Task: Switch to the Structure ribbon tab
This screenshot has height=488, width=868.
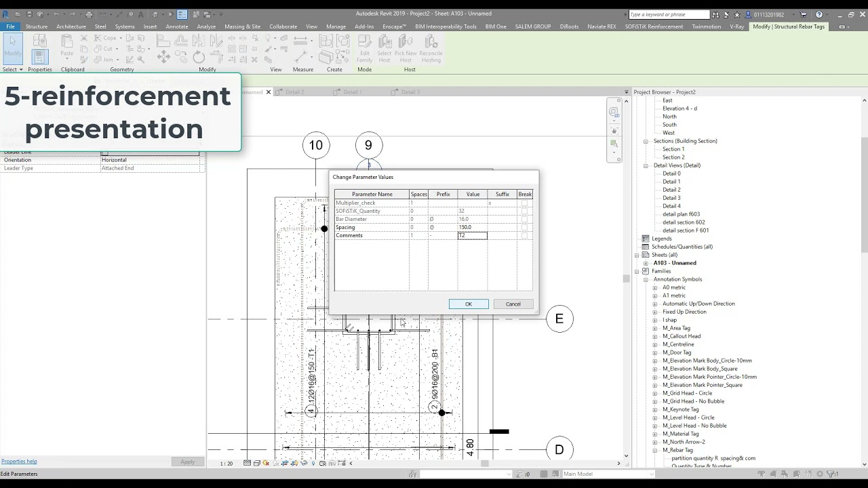Action: tap(36, 26)
